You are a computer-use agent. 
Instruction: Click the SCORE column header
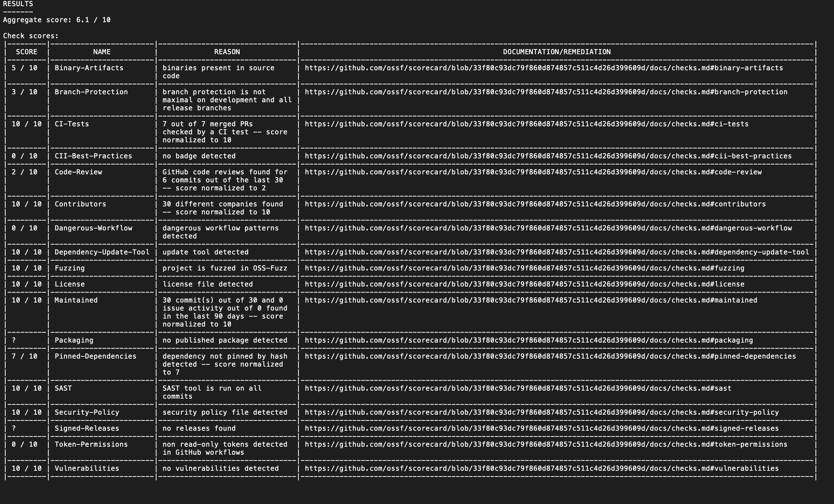[26, 52]
